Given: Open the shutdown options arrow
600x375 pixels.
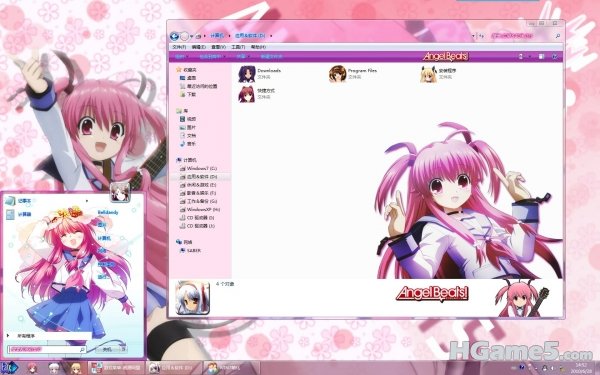Looking at the screenshot, I should tap(123, 349).
